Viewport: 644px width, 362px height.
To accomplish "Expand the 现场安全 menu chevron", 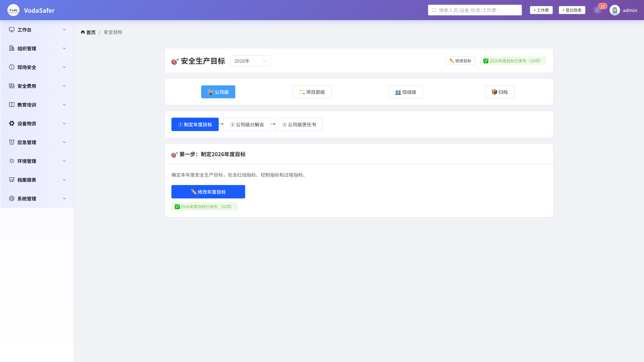I will pyautogui.click(x=64, y=67).
